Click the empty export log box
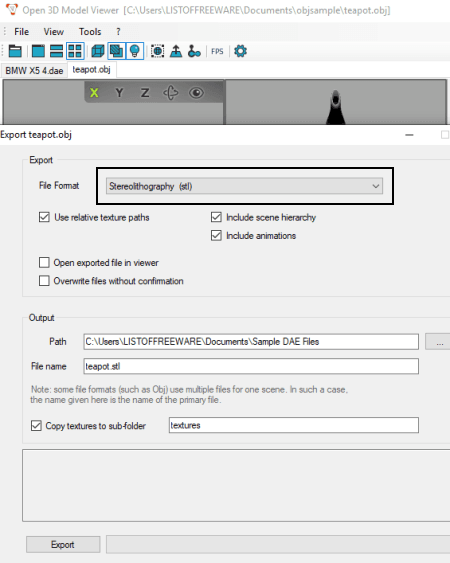 pyautogui.click(x=236, y=485)
